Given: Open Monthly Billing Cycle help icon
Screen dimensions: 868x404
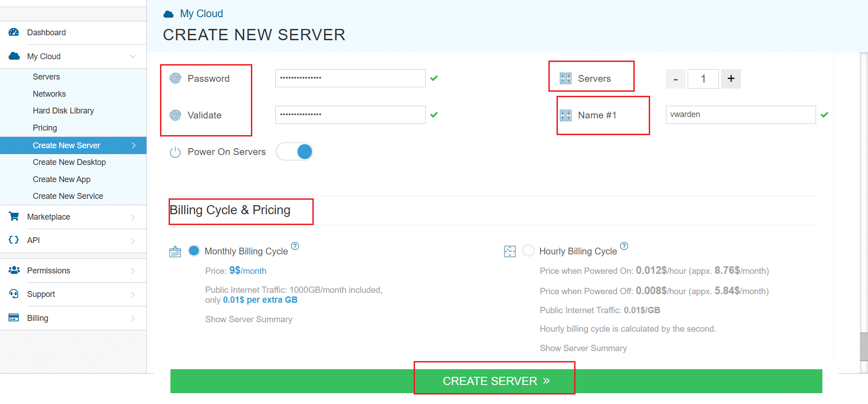Looking at the screenshot, I should [x=295, y=246].
